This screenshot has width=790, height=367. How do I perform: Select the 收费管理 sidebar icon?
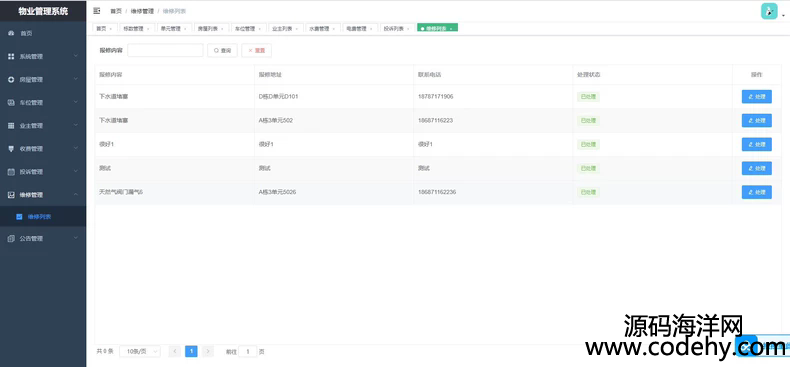11,149
